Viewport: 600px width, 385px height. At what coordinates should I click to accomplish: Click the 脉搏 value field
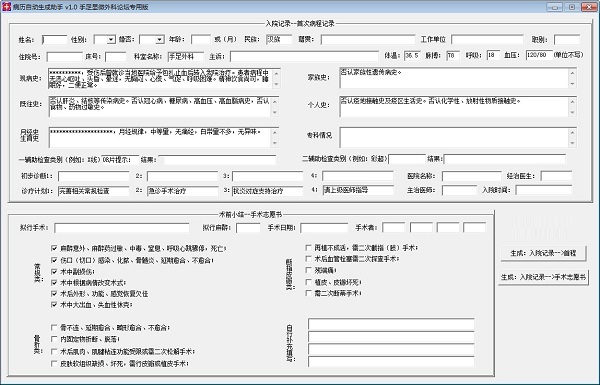coord(453,55)
